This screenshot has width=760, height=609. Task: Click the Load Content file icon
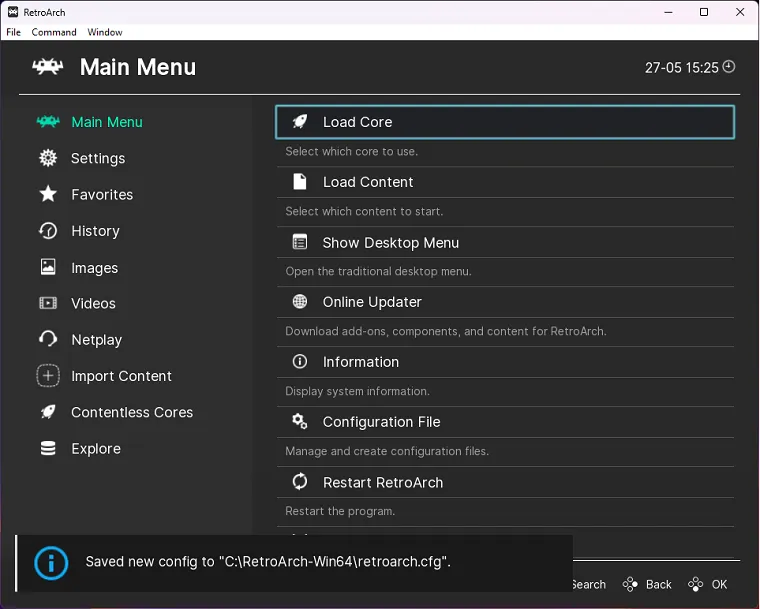coord(300,182)
